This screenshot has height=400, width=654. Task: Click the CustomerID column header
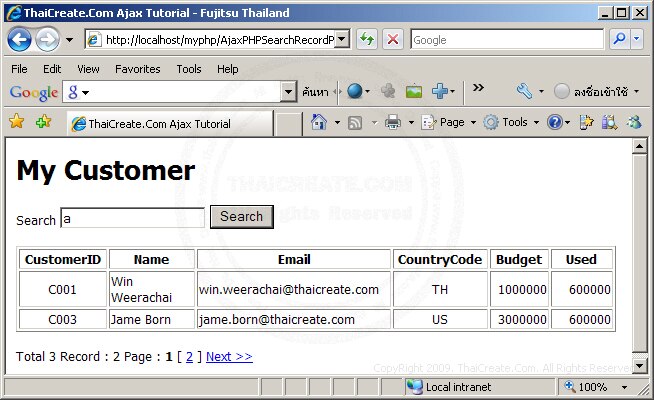click(x=63, y=259)
